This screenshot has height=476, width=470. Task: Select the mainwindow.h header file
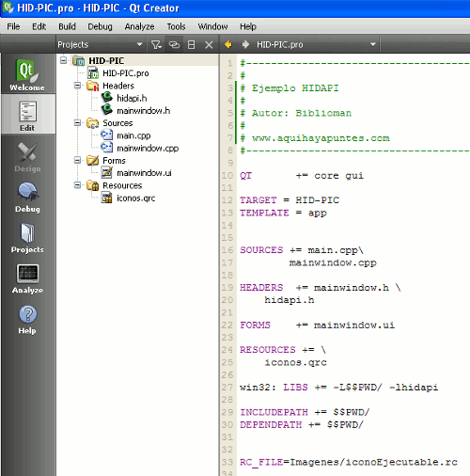[x=144, y=111]
